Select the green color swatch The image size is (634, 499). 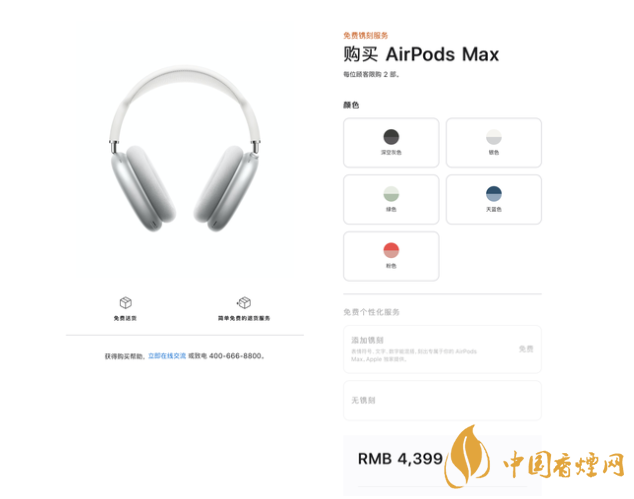click(x=391, y=194)
